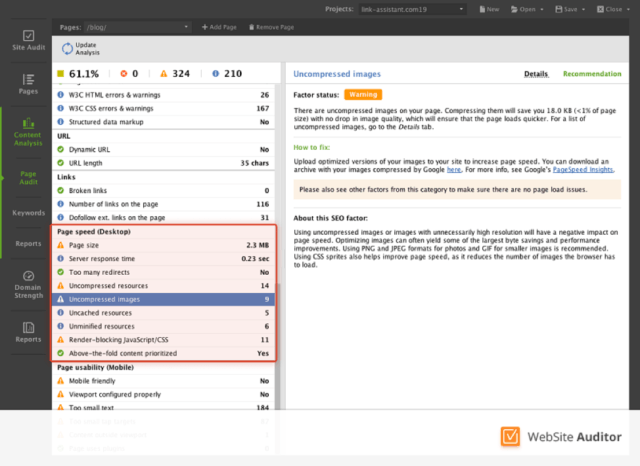Click the info icon beside W3C CSS errors
This screenshot has width=640, height=466.
click(x=60, y=108)
